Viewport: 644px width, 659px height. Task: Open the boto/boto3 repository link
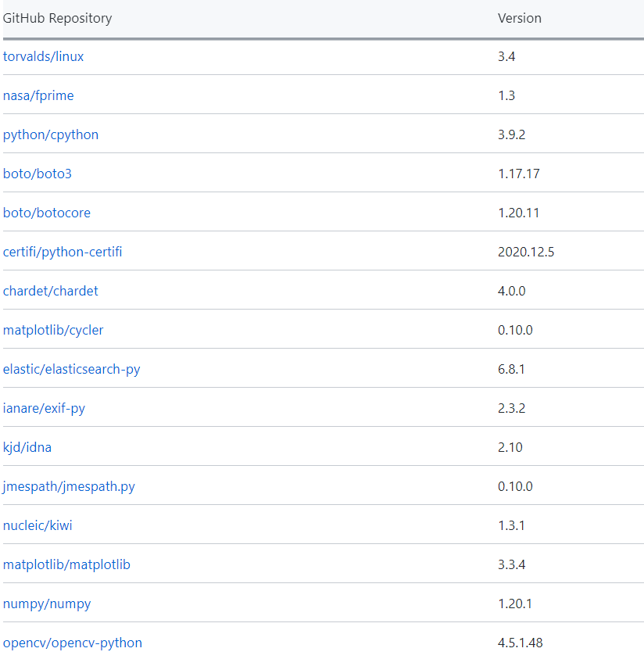[38, 174]
